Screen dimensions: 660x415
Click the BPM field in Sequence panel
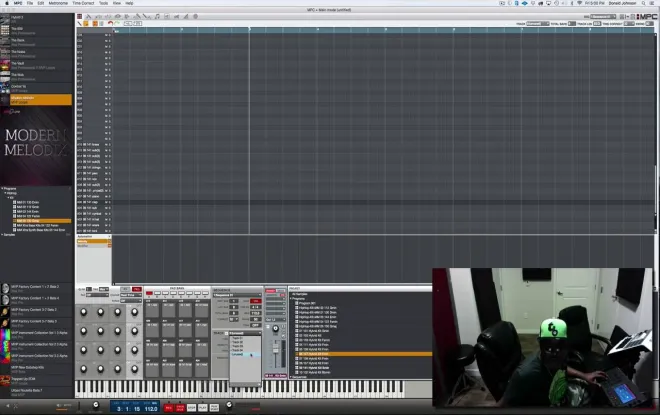[255, 313]
